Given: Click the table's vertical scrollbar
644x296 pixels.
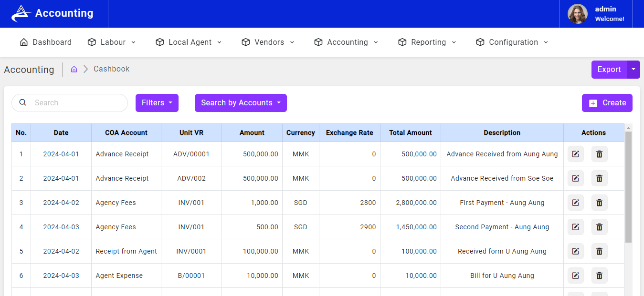Looking at the screenshot, I should (x=628, y=186).
